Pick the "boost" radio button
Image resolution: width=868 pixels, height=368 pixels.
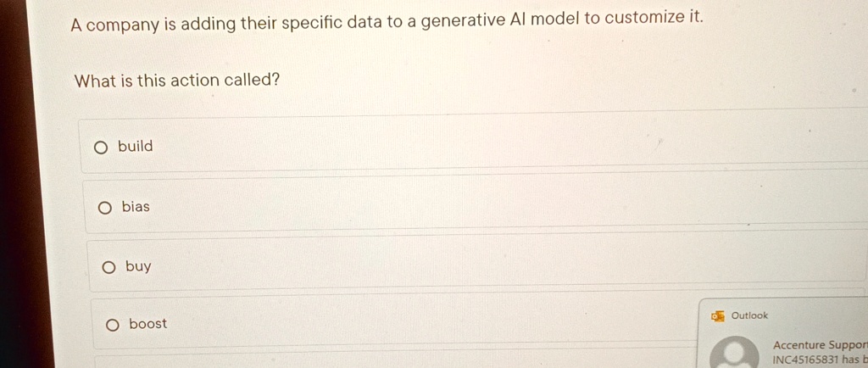click(x=113, y=326)
